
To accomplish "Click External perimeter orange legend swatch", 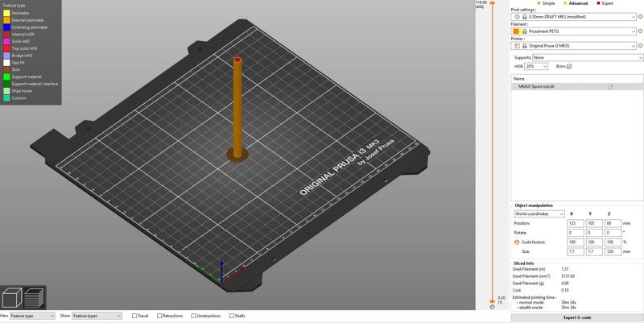I will pos(6,20).
